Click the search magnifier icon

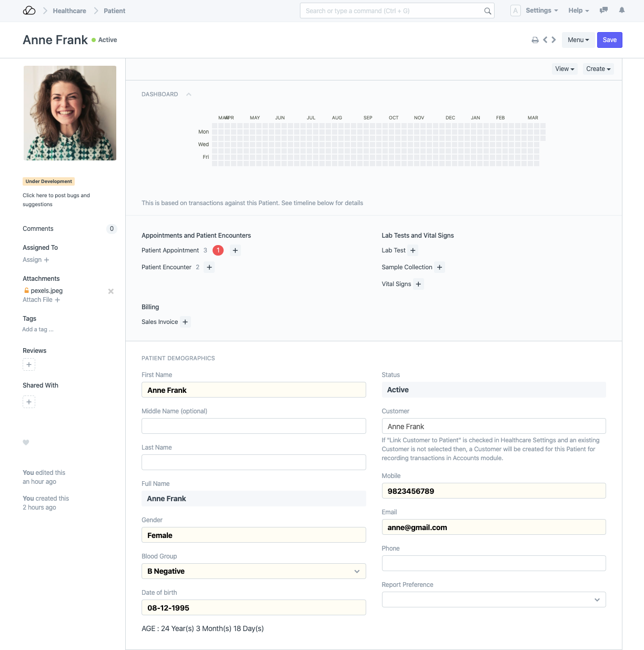coord(487,11)
